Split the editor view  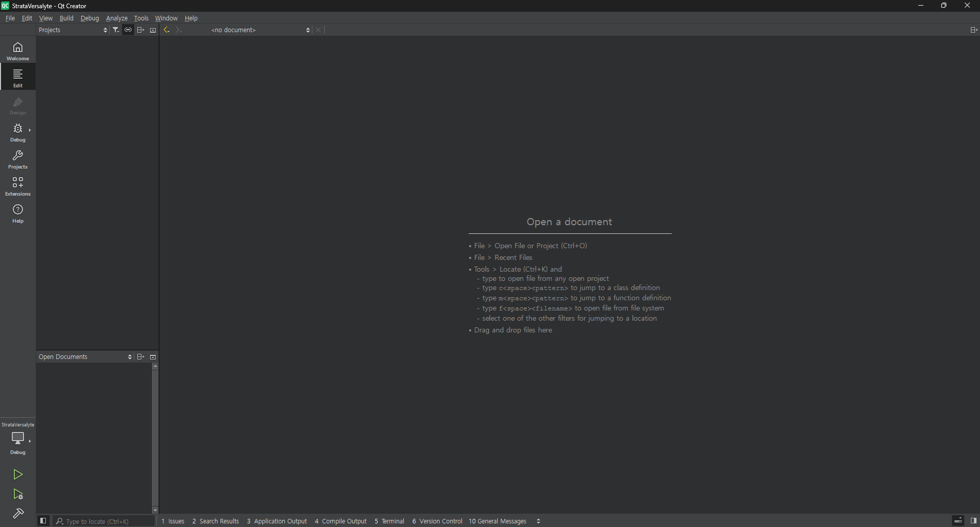[x=973, y=30]
